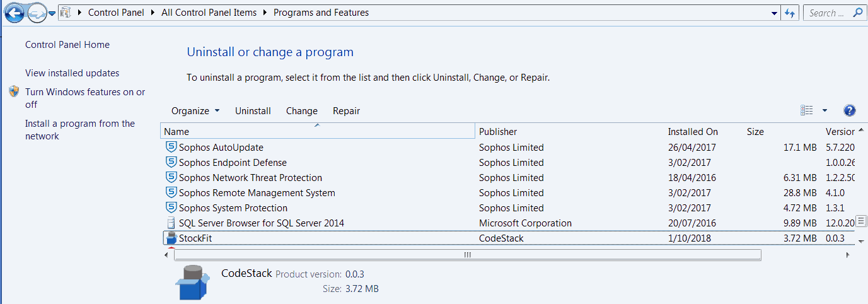Image resolution: width=868 pixels, height=304 pixels.
Task: Click the change view icon
Action: click(807, 110)
